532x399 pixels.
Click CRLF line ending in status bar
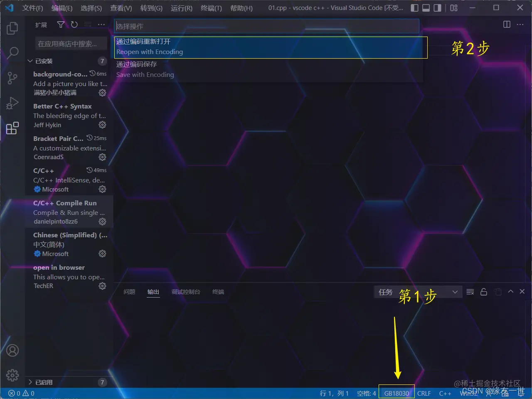click(424, 393)
